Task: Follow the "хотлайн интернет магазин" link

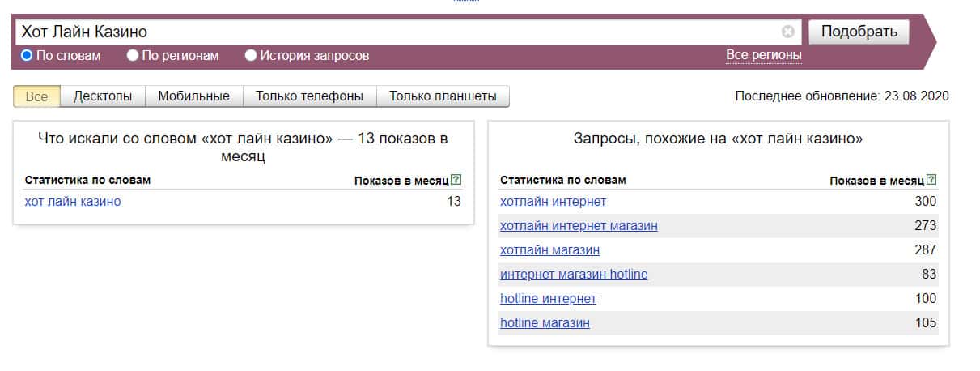Action: coord(579,226)
